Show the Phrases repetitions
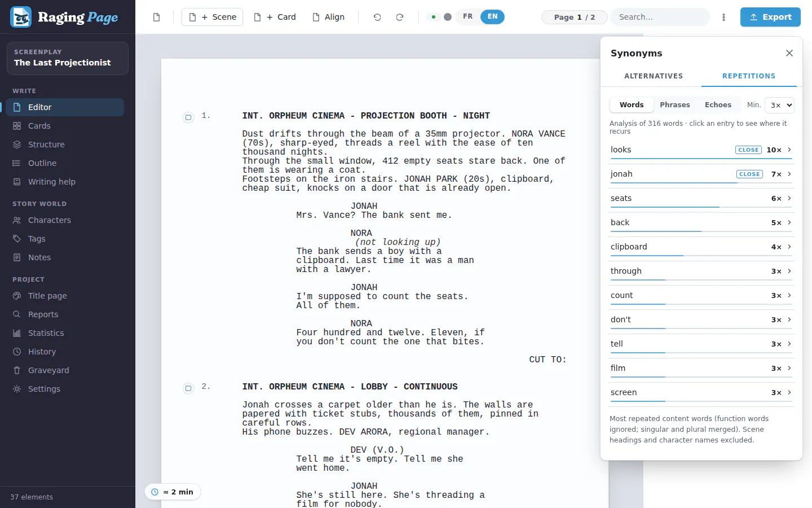Image resolution: width=812 pixels, height=508 pixels. [x=675, y=105]
